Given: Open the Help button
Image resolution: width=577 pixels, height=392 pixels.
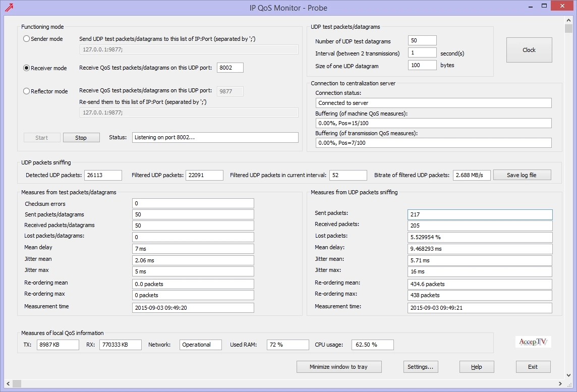Looking at the screenshot, I should (x=477, y=367).
